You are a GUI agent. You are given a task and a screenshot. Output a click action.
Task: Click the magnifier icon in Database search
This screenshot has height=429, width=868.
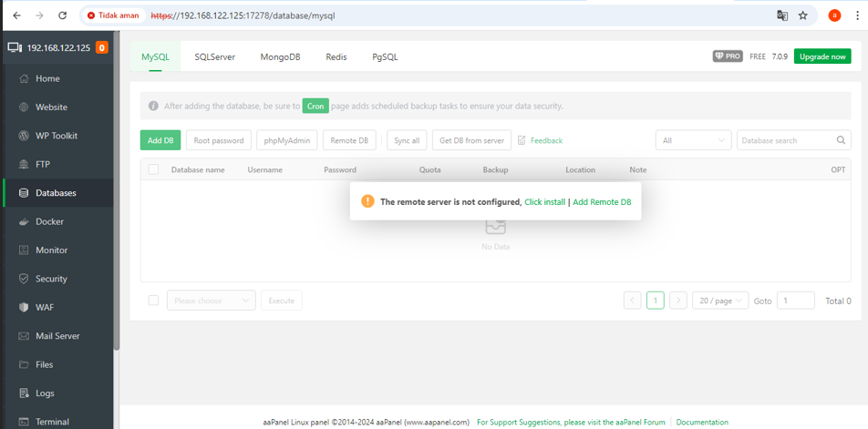(x=841, y=140)
